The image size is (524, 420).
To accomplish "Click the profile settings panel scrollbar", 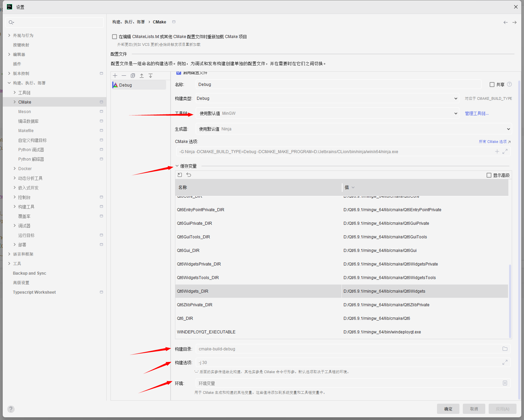I will [x=519, y=240].
